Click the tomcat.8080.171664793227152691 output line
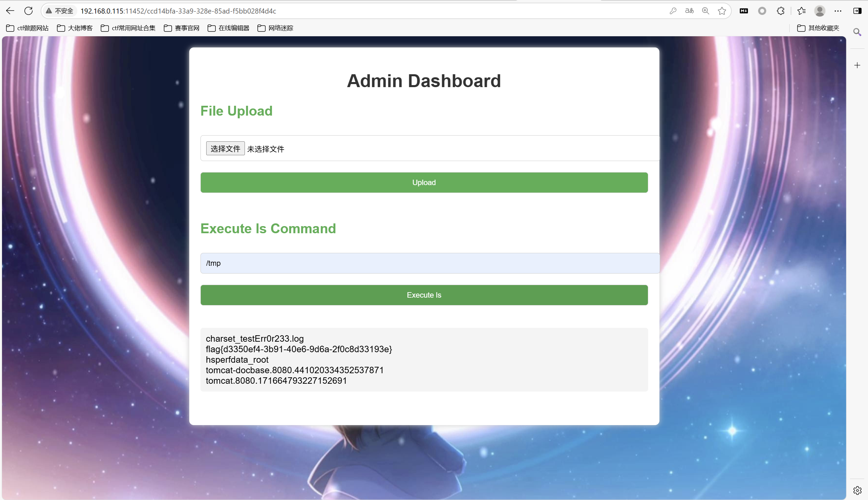Screen dimensions: 868x500 [x=276, y=380]
